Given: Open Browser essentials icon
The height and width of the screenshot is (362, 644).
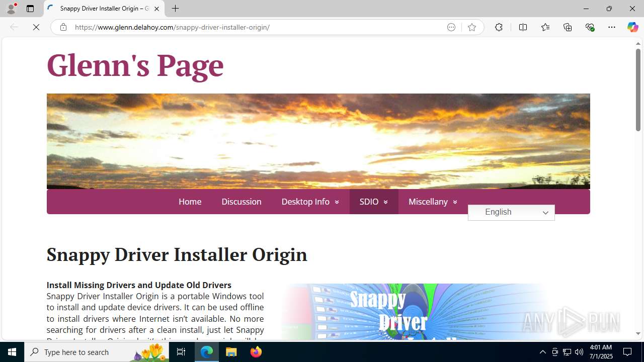Looking at the screenshot, I should pos(590,27).
